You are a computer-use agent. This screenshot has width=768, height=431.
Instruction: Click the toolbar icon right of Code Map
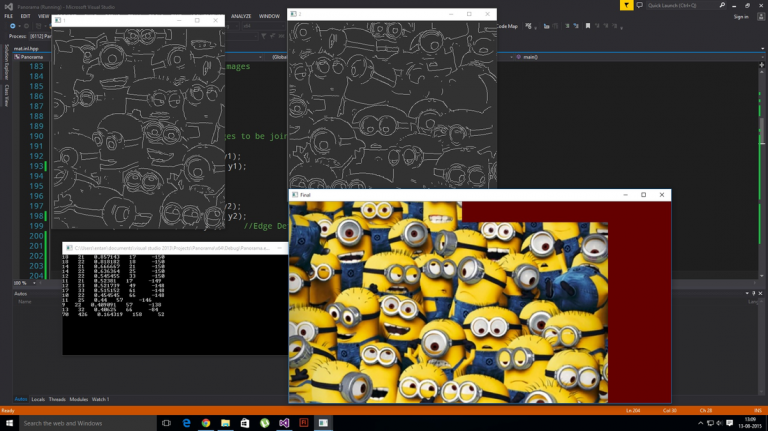tap(528, 26)
